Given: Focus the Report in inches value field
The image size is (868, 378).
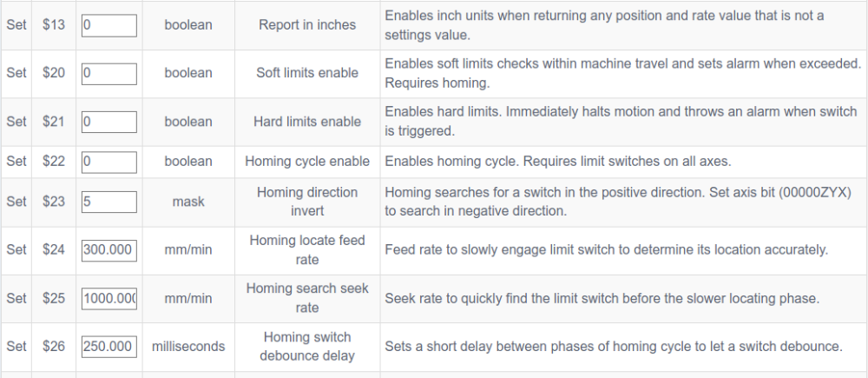Looking at the screenshot, I should [109, 25].
